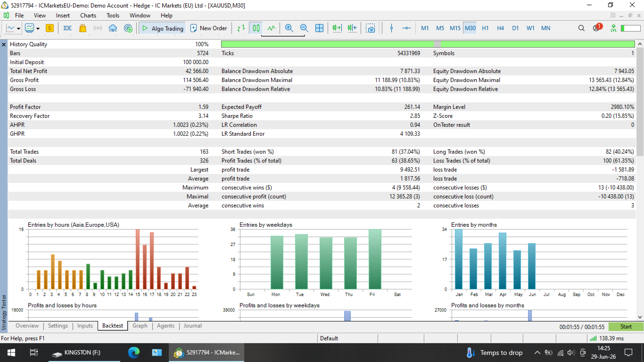Click the green Start button
This screenshot has width=644, height=362.
tap(626, 327)
